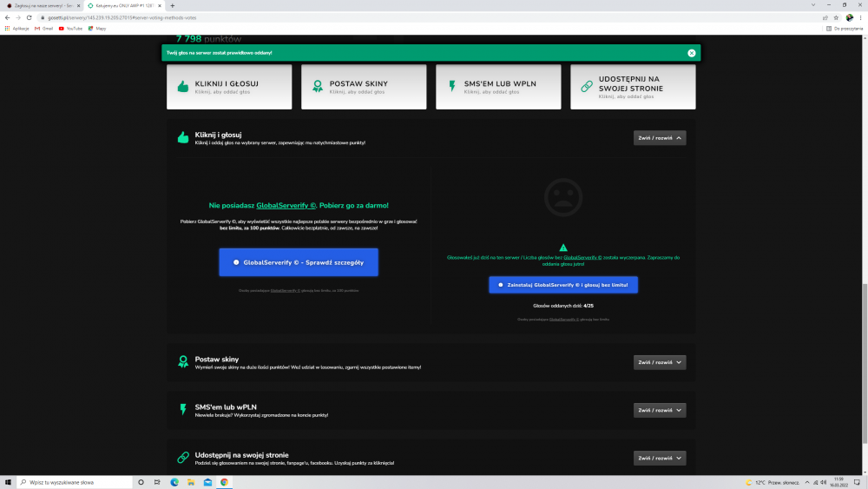Viewport: 868px width, 489px height.
Task: Select the Kliknij i głosuj voting card
Action: tap(229, 87)
